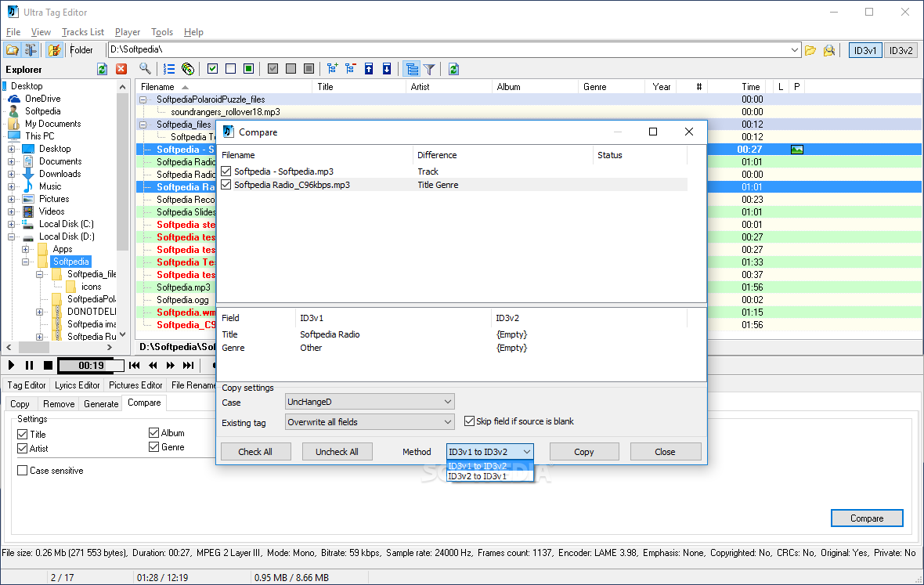The image size is (924, 585).
Task: Expand the Apps folder in Explorer tree
Action: point(25,249)
